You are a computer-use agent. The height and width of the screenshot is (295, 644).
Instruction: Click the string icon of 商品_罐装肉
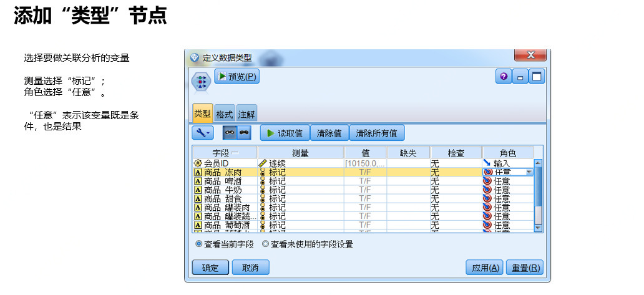coord(198,208)
